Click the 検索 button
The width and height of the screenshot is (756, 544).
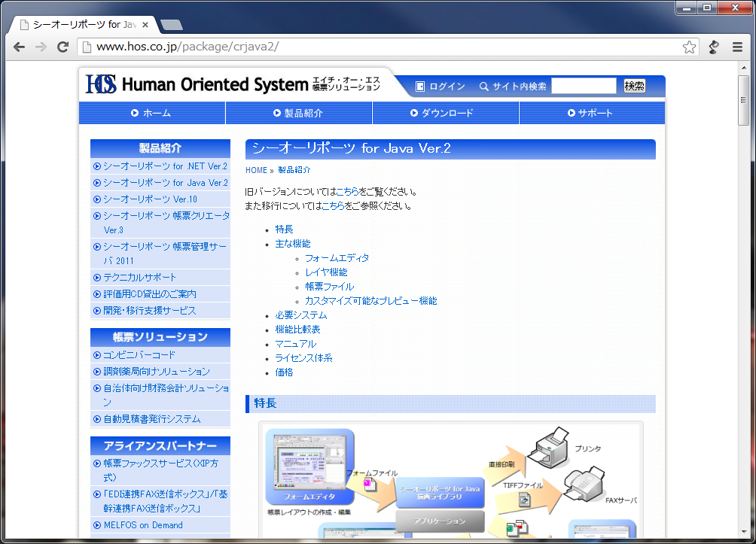(x=635, y=86)
